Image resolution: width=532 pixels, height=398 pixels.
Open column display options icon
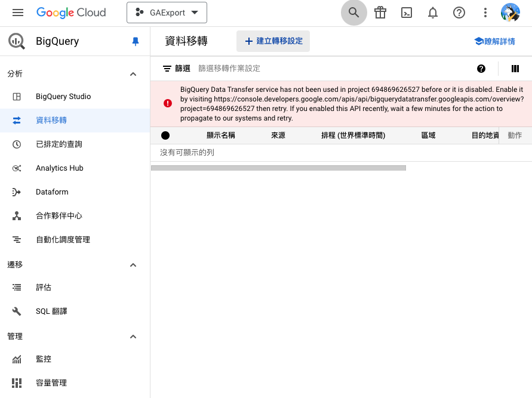515,69
